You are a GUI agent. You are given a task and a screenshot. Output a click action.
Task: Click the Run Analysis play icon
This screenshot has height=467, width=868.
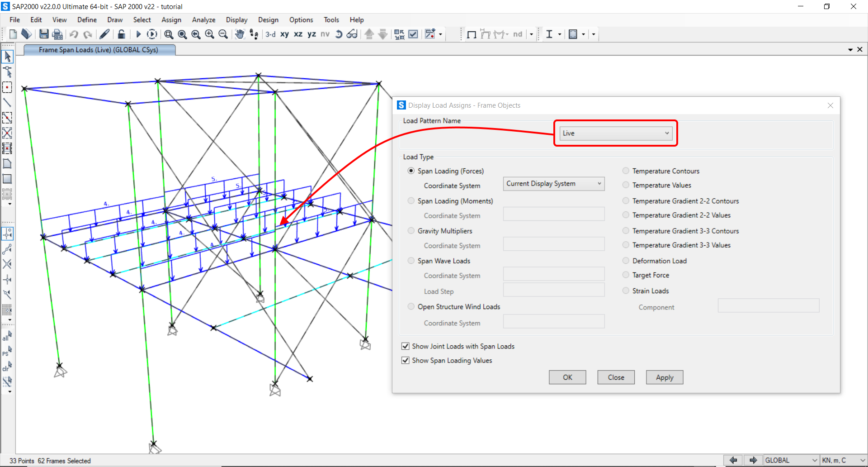click(138, 34)
